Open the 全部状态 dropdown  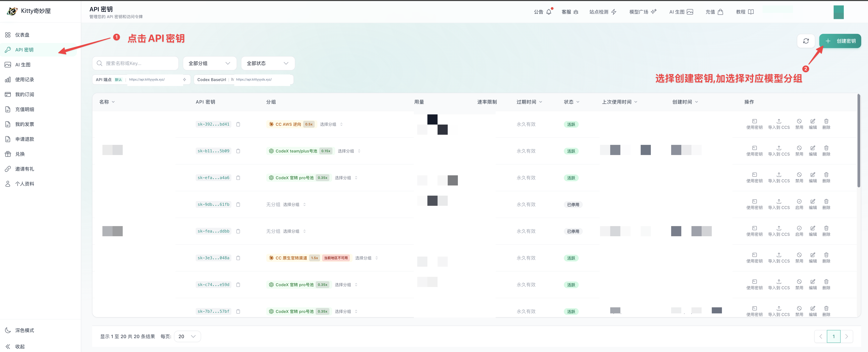[x=268, y=63]
